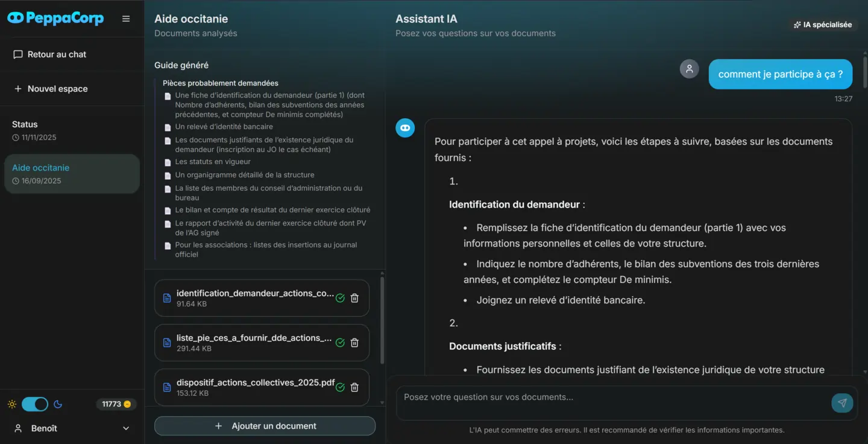This screenshot has width=868, height=444.
Task: Click the comment je participe à ça message
Action: pyautogui.click(x=781, y=74)
